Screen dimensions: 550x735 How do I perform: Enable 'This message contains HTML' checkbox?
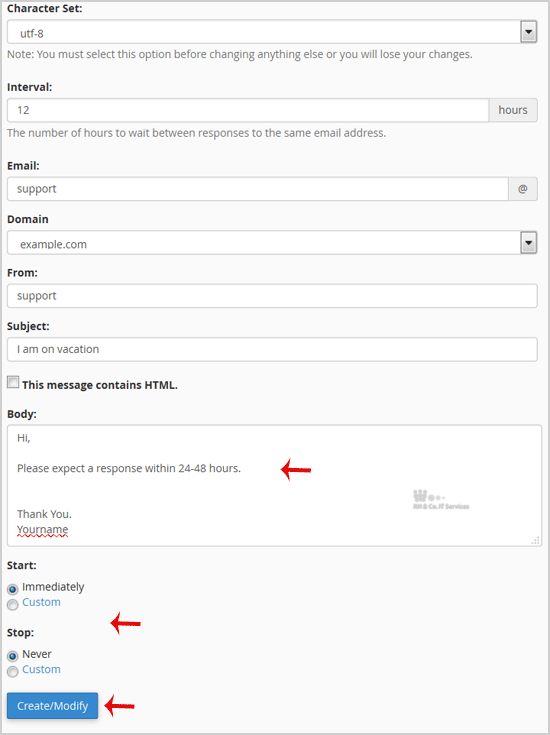[13, 382]
